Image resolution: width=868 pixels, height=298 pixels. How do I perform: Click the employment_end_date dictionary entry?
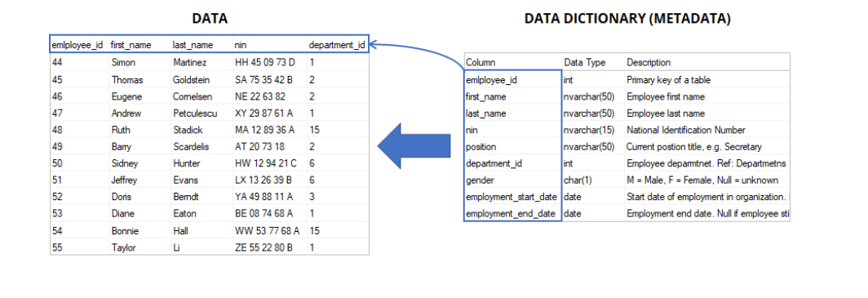[x=511, y=214]
